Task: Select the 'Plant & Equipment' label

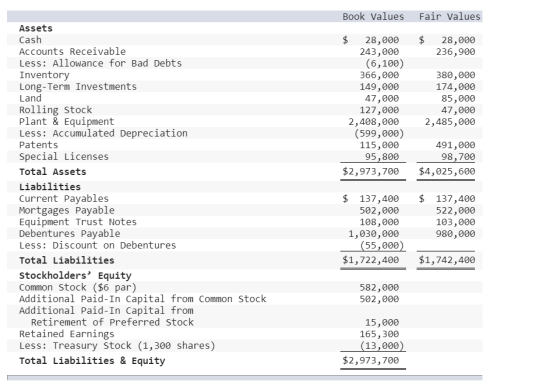Action: 67,121
